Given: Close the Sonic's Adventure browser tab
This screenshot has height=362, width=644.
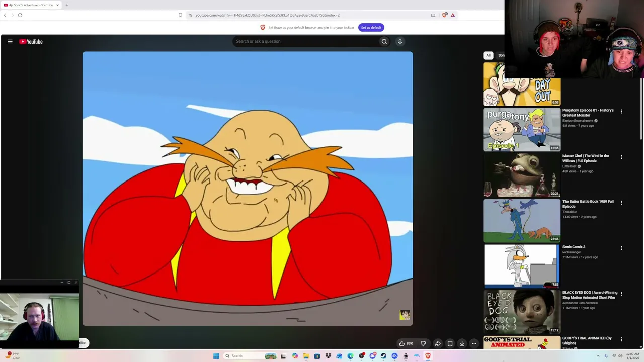Looking at the screenshot, I should pos(57,5).
